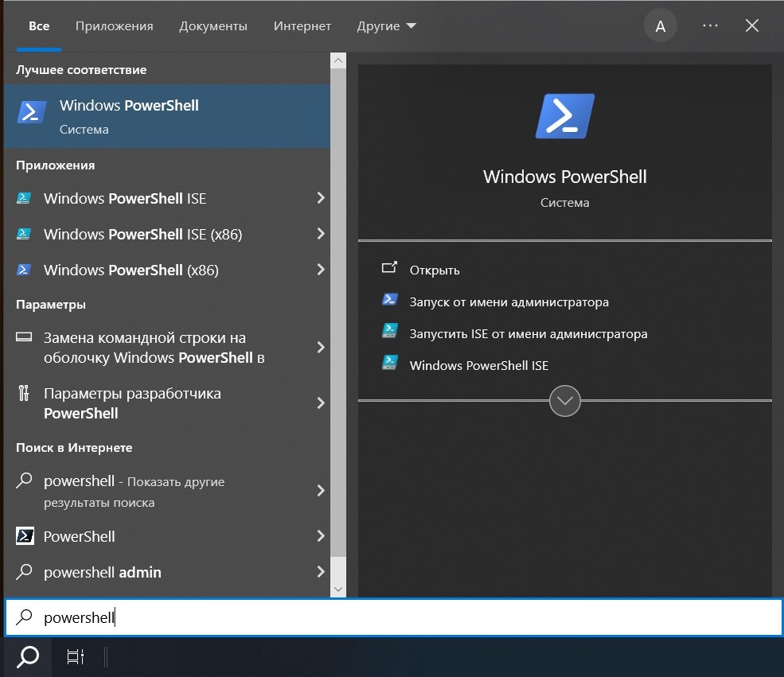Open the Замена командной строки setting result
Image resolution: width=784 pixels, height=677 pixels.
pyautogui.click(x=167, y=348)
